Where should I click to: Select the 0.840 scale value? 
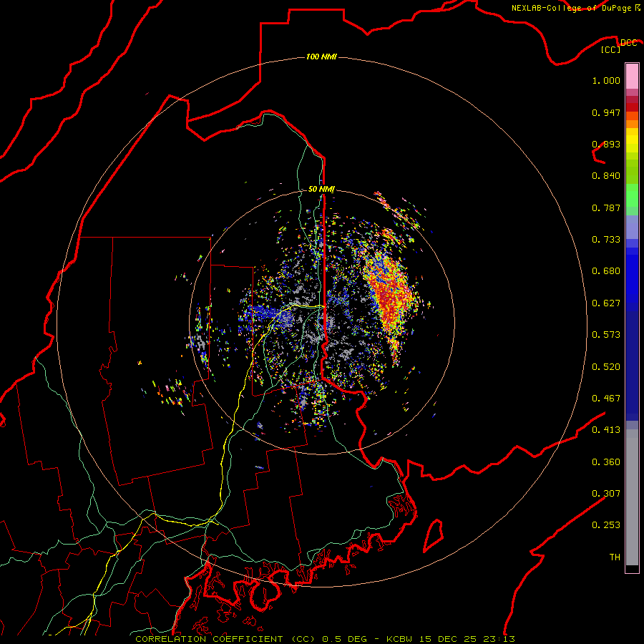pos(606,176)
